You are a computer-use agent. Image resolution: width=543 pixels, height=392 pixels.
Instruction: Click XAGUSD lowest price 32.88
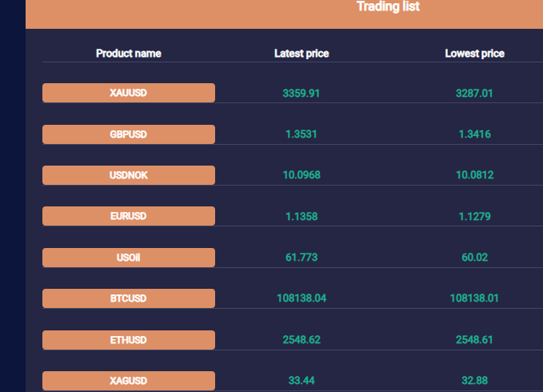(474, 381)
